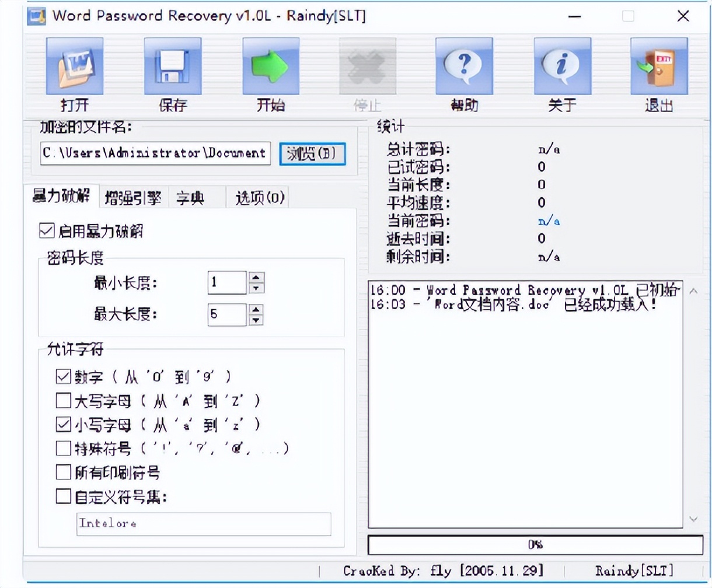The image size is (712, 588).
Task: Switch to the 增强引擎 tab
Action: (x=133, y=198)
